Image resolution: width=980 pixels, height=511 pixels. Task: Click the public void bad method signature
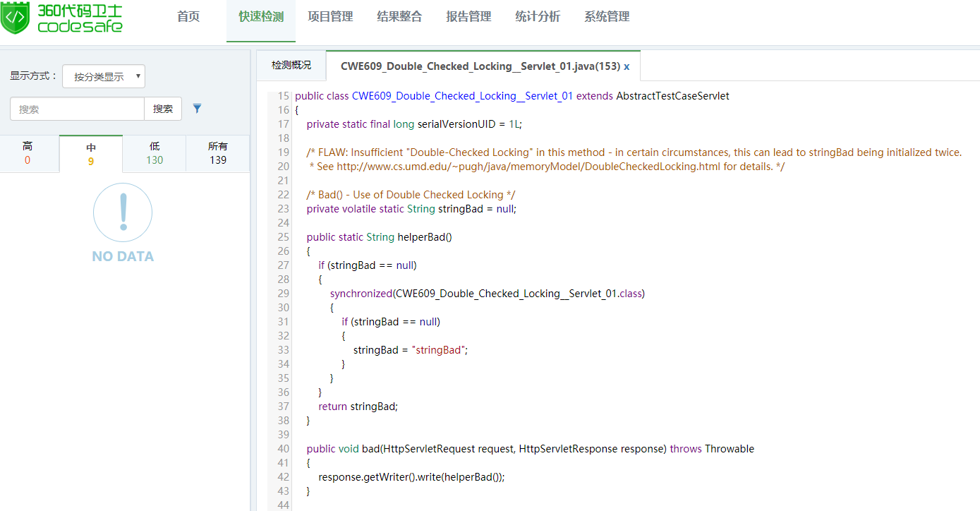pyautogui.click(x=531, y=449)
